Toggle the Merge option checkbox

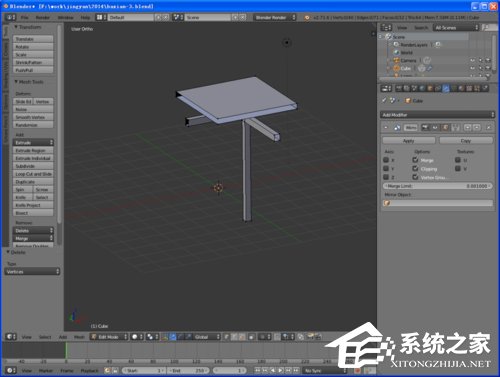point(415,160)
